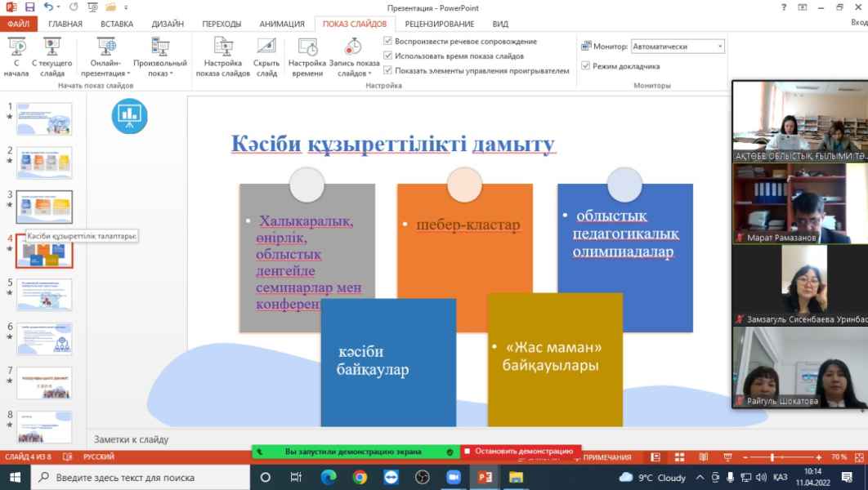Click Скрыть слайд icon
This screenshot has width=868, height=490.
(266, 47)
